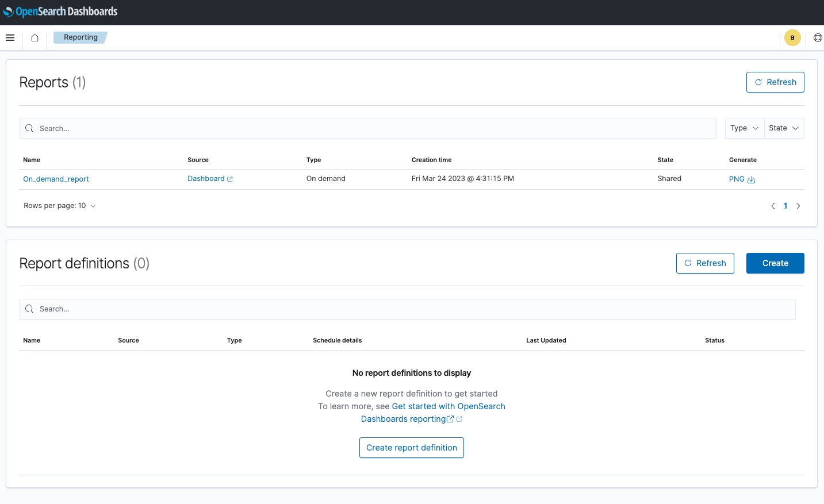Select the Reporting breadcrumb tab

pos(80,37)
